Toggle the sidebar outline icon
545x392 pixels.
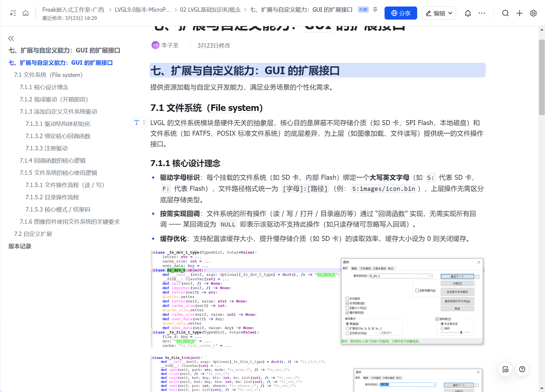[13, 13]
